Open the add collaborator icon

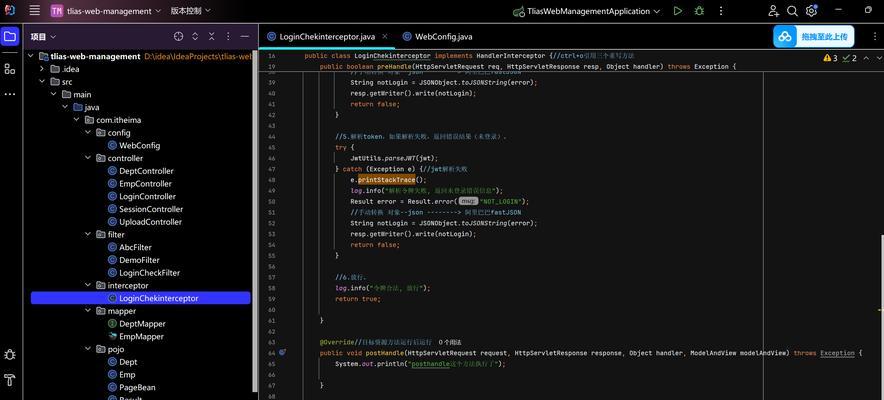point(774,11)
